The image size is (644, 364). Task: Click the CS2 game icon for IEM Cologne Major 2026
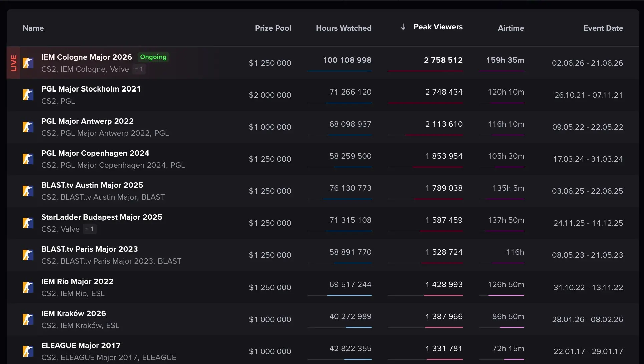28,63
